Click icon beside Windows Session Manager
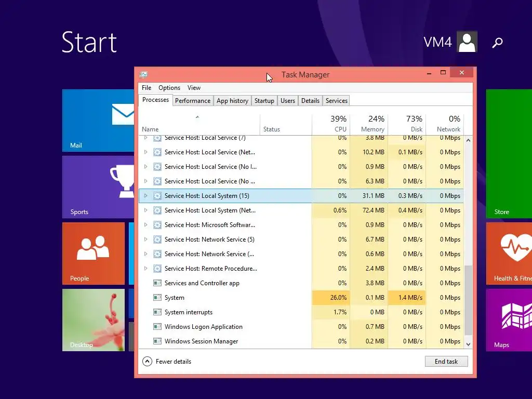 157,341
